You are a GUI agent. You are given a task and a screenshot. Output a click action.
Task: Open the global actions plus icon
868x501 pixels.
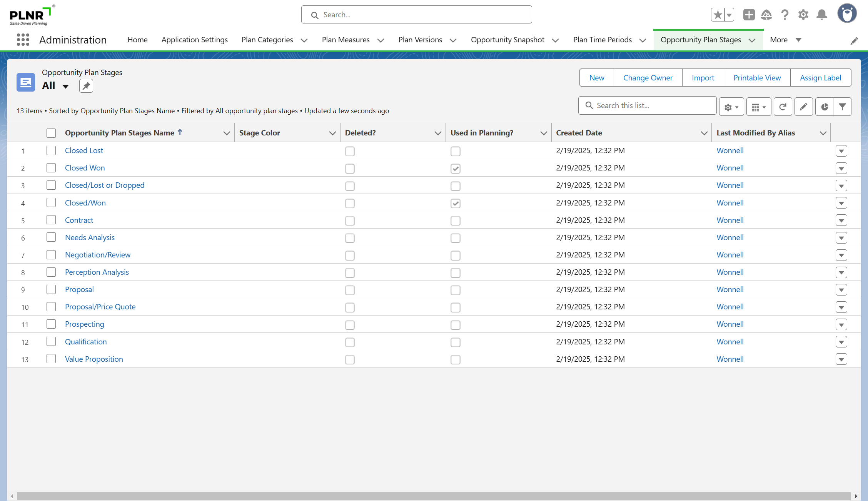click(749, 15)
